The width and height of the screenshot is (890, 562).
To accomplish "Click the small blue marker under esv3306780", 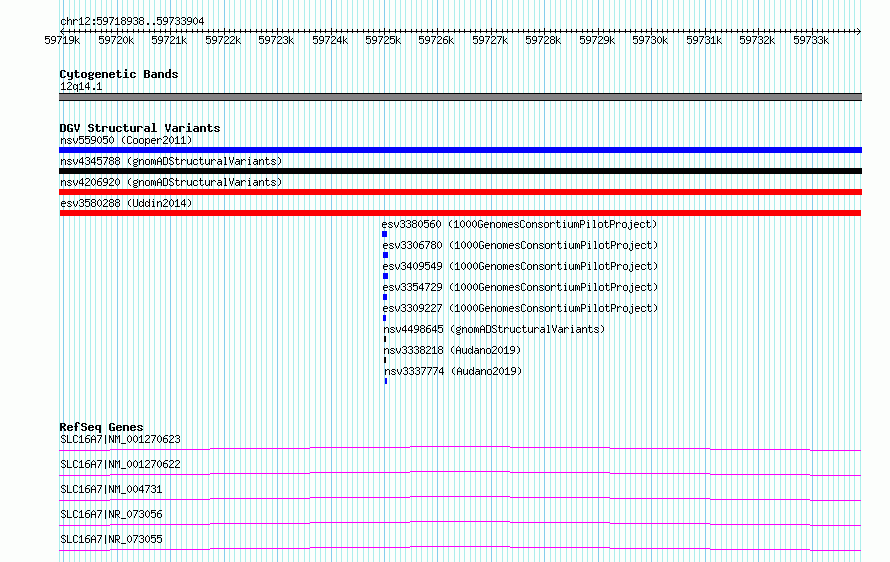I will point(385,255).
